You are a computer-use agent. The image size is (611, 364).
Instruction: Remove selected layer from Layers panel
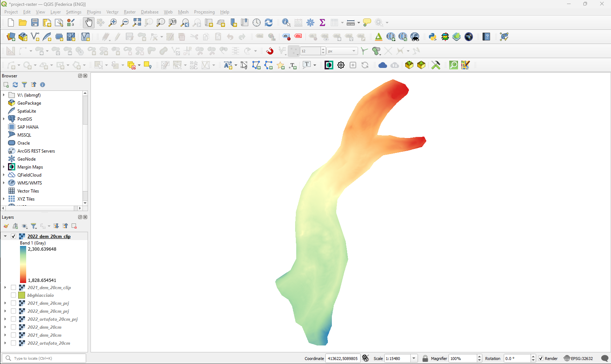point(74,226)
